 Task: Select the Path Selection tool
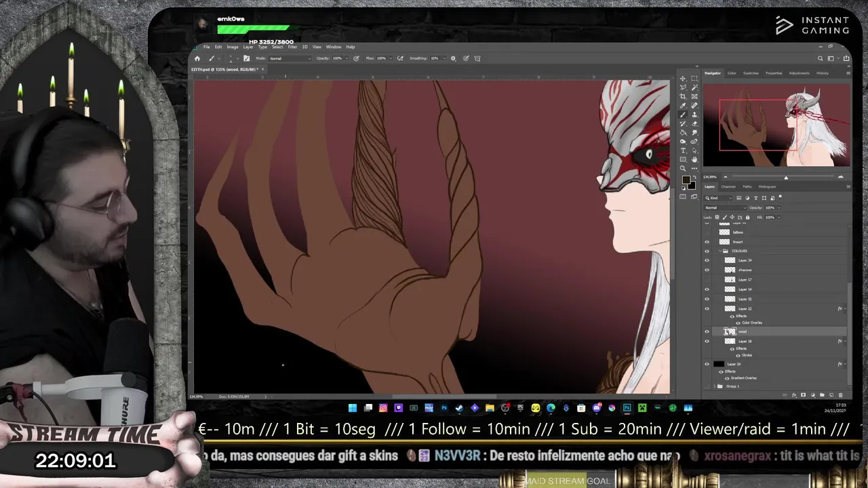click(694, 150)
